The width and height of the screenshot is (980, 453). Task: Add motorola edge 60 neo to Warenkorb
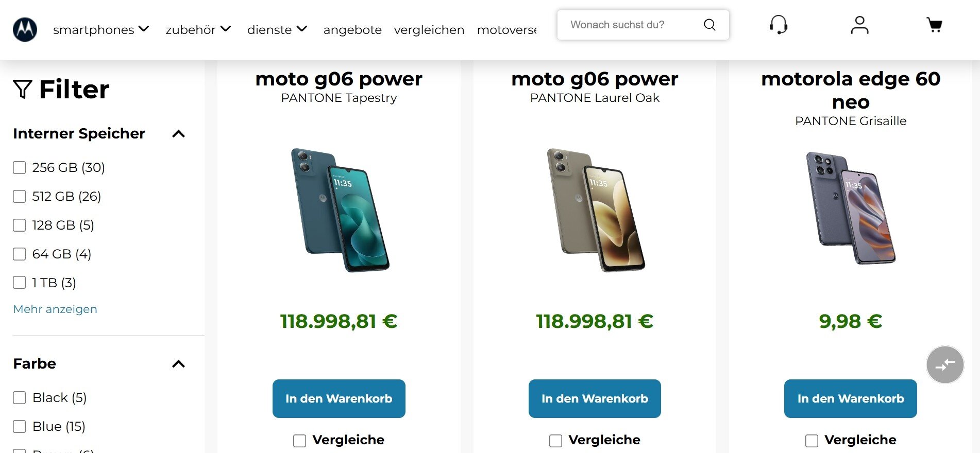point(850,398)
